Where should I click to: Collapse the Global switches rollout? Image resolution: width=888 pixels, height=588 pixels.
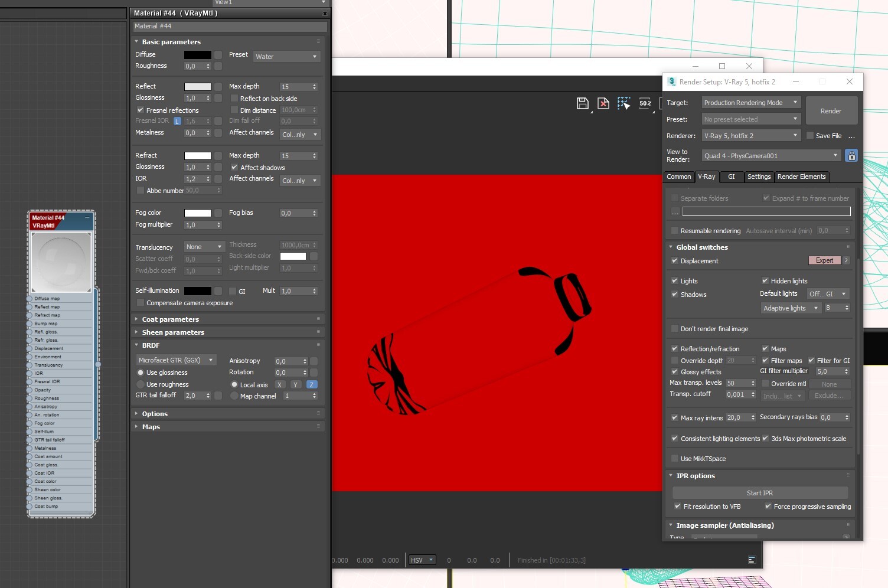click(x=702, y=247)
